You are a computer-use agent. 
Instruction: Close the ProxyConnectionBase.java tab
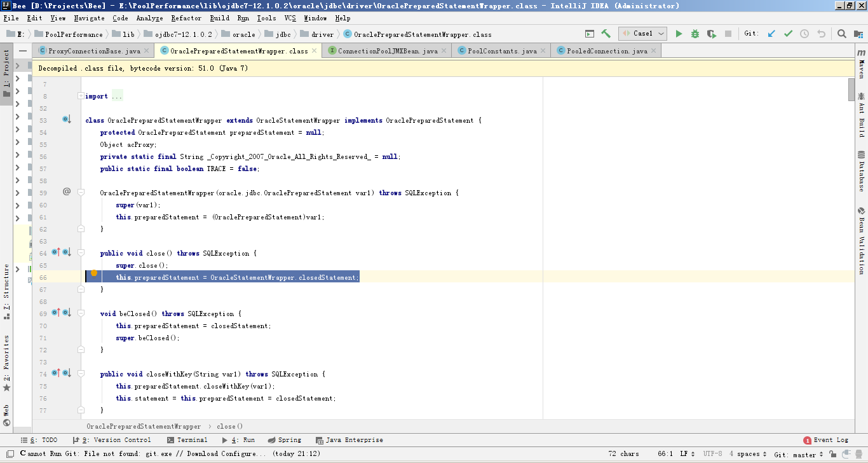147,51
